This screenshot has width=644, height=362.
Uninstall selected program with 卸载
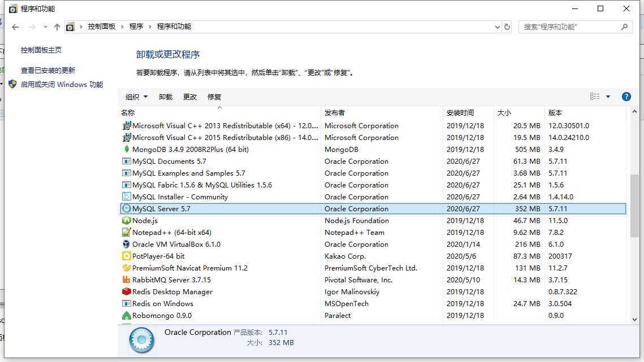pyautogui.click(x=166, y=97)
